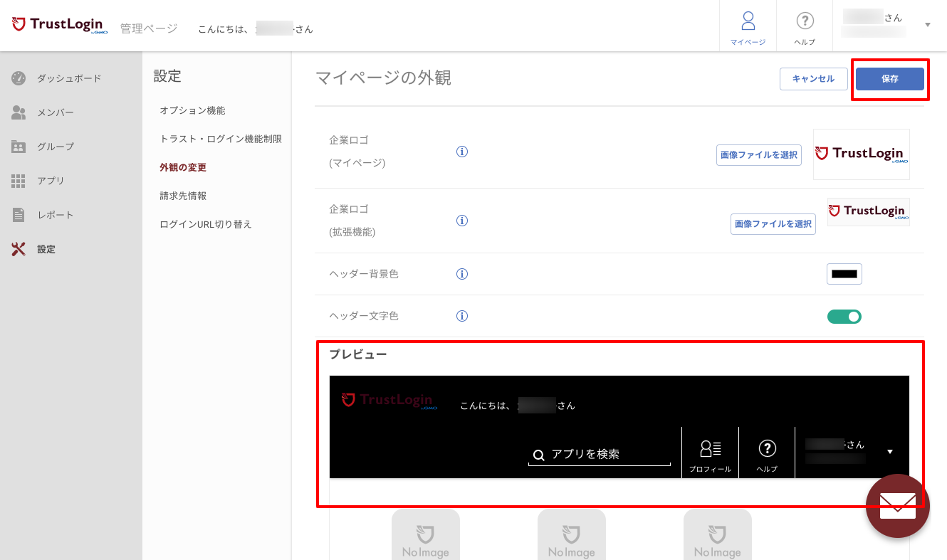The image size is (947, 560).
Task: Open 請求先情報 settings
Action: pos(183,196)
